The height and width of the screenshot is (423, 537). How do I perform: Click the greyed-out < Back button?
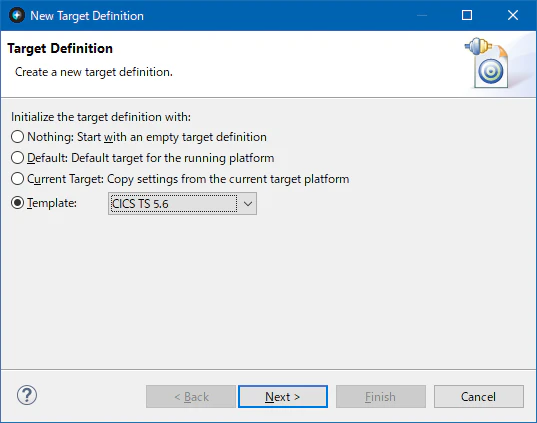pos(191,397)
